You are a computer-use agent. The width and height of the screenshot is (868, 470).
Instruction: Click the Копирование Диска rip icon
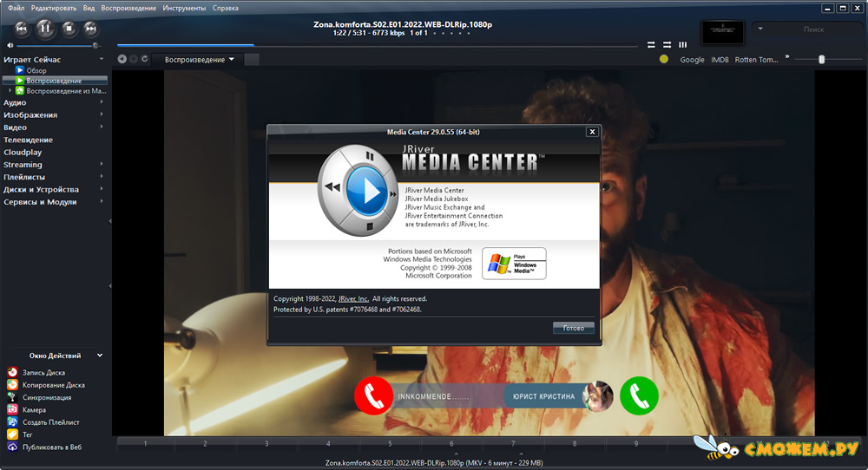pyautogui.click(x=12, y=384)
